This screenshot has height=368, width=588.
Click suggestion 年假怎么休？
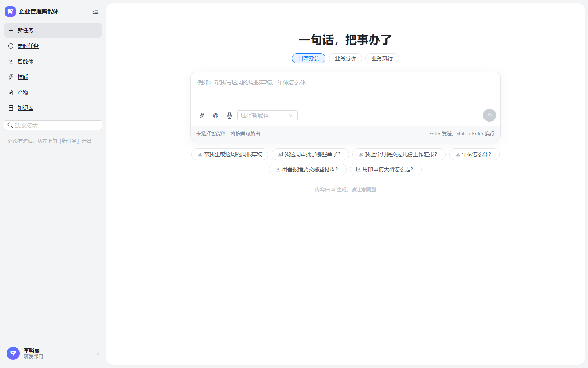pyautogui.click(x=474, y=154)
